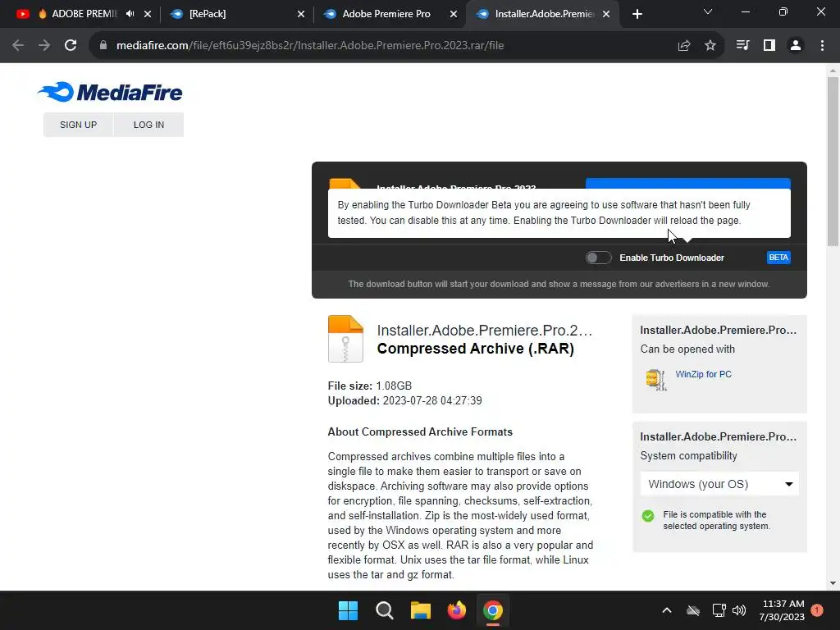View site information via lock icon
Viewport: 840px width, 630px height.
tap(103, 46)
